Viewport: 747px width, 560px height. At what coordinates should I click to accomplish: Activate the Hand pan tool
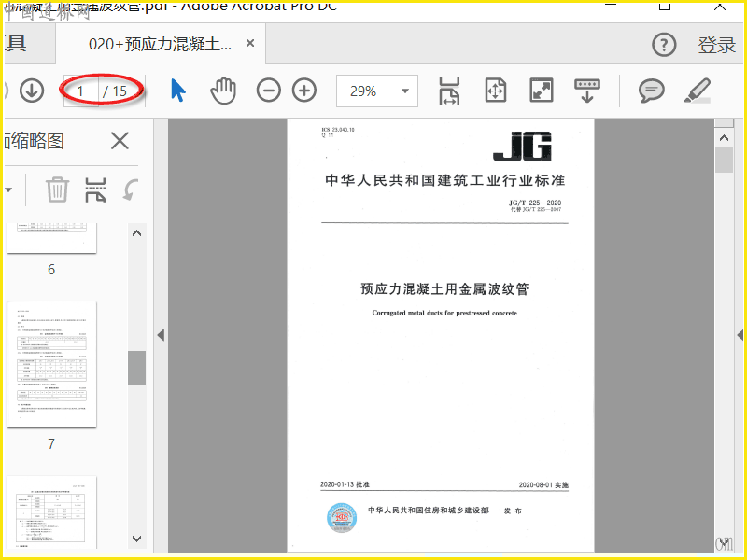(x=223, y=91)
